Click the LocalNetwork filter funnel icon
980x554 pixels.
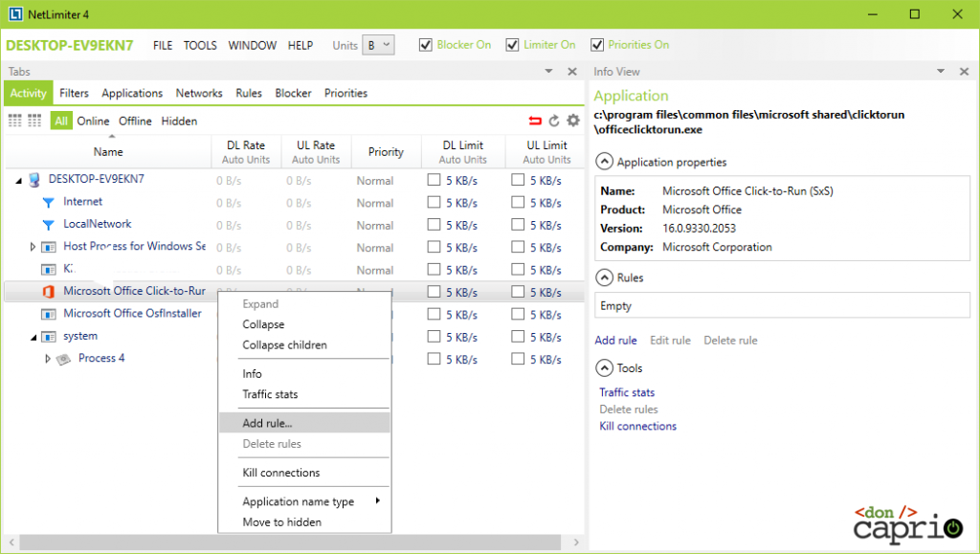coord(48,225)
